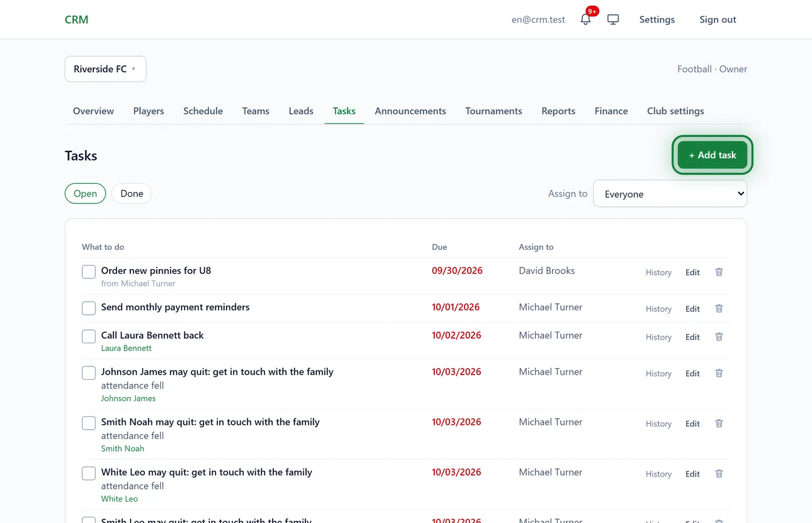Click the Add task button
The image size is (812, 523).
tap(712, 155)
